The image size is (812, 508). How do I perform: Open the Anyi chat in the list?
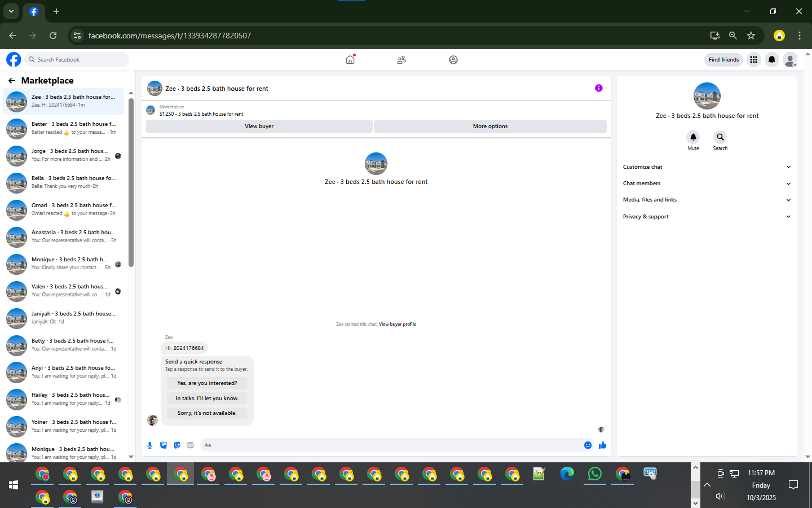click(x=64, y=373)
